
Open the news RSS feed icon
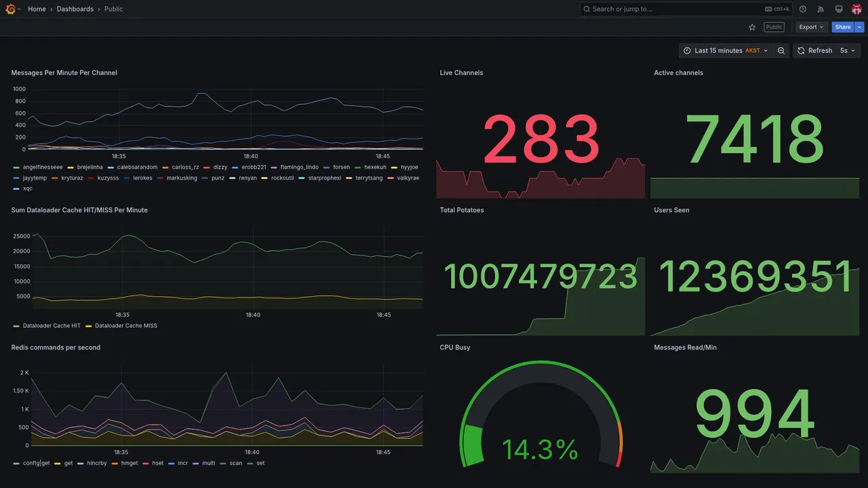point(821,9)
